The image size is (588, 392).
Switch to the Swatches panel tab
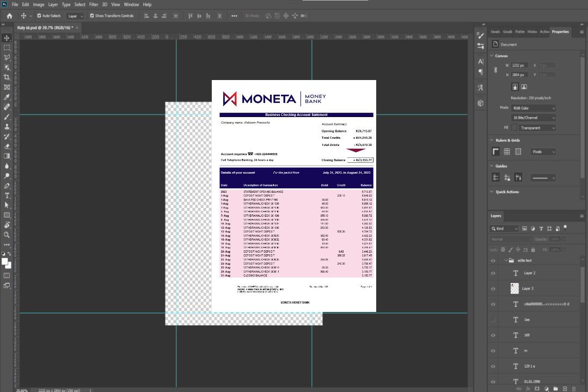(x=495, y=32)
